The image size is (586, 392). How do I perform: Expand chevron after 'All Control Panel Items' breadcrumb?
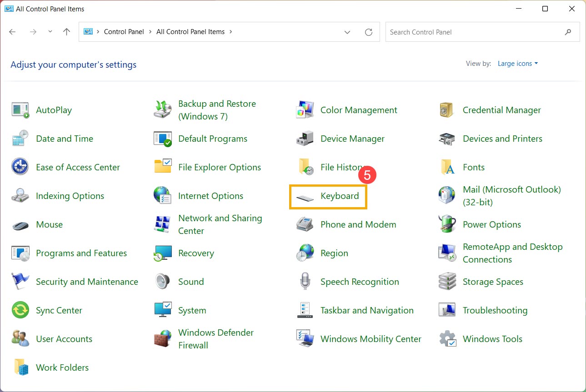point(230,32)
